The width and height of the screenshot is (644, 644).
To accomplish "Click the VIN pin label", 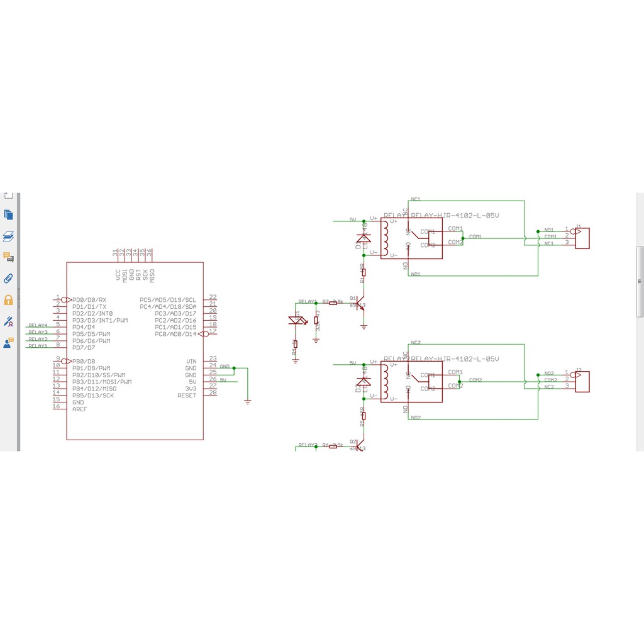I will click(x=191, y=362).
